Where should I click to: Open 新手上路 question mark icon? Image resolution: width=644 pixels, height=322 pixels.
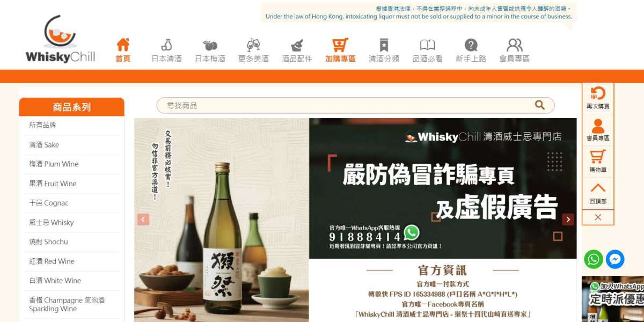tap(471, 45)
